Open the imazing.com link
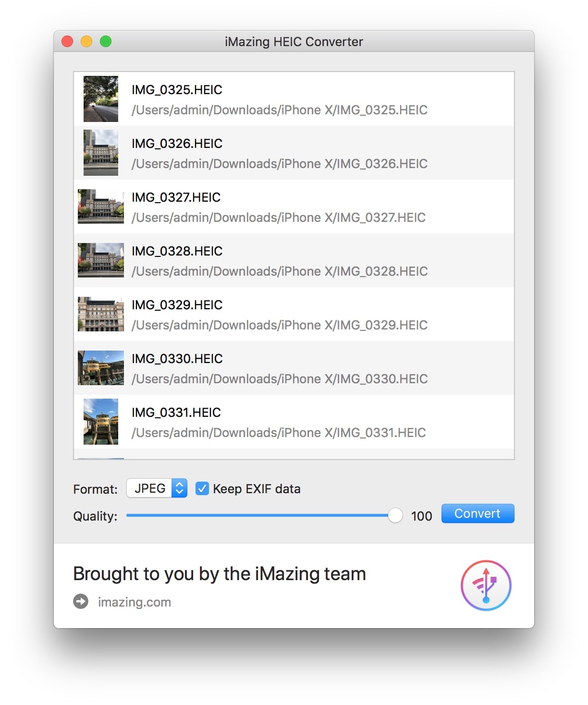Image resolution: width=588 pixels, height=705 pixels. pyautogui.click(x=135, y=602)
